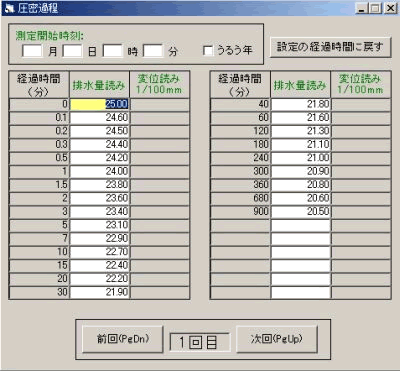Click the left table's 経過時間(分) header

pyautogui.click(x=39, y=84)
